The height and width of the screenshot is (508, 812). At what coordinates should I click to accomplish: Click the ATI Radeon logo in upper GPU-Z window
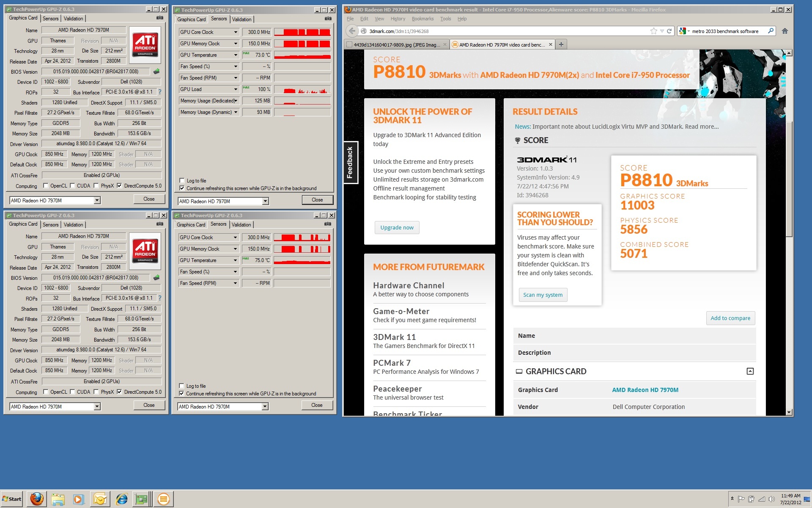click(145, 45)
